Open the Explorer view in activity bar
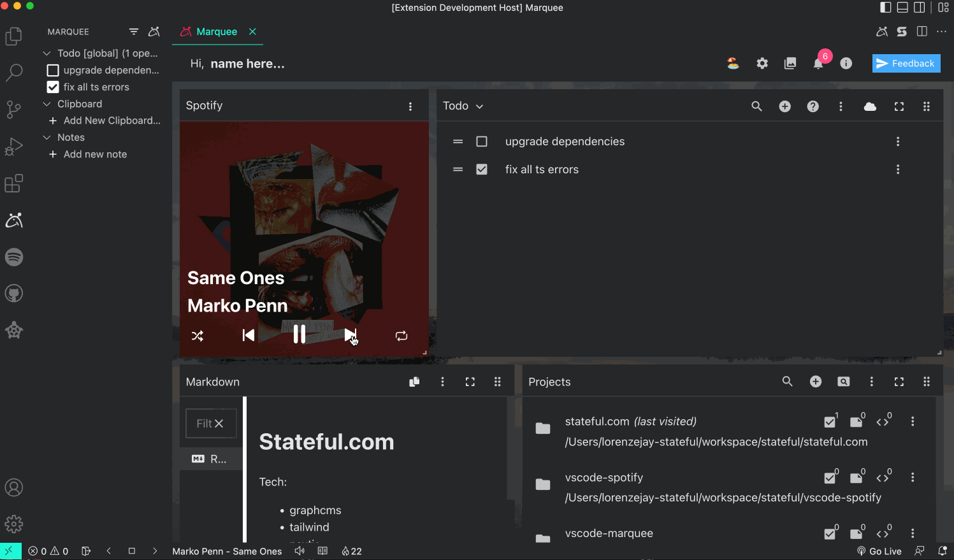954x560 pixels. 14,36
